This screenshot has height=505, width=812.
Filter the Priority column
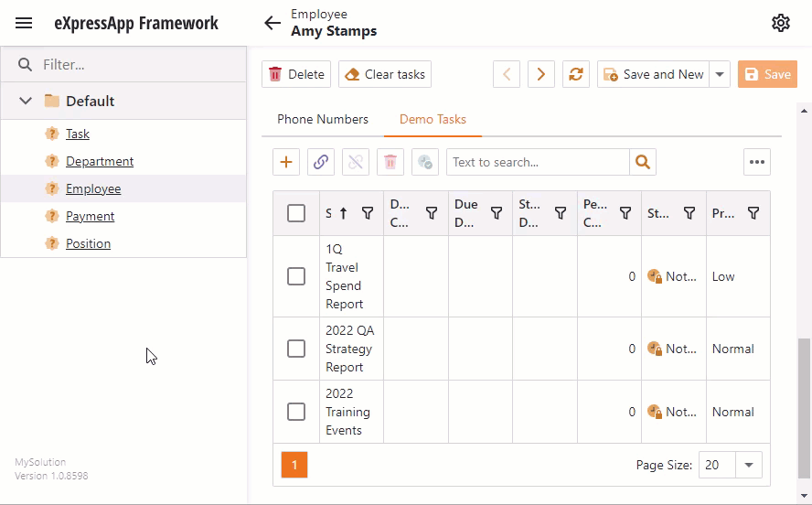753,213
